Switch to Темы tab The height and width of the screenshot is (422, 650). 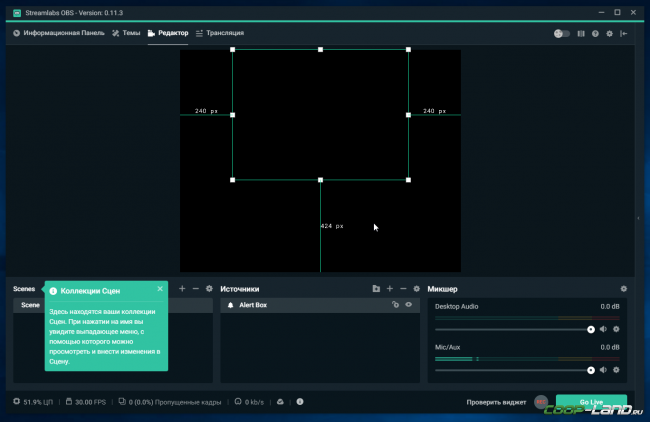point(126,33)
